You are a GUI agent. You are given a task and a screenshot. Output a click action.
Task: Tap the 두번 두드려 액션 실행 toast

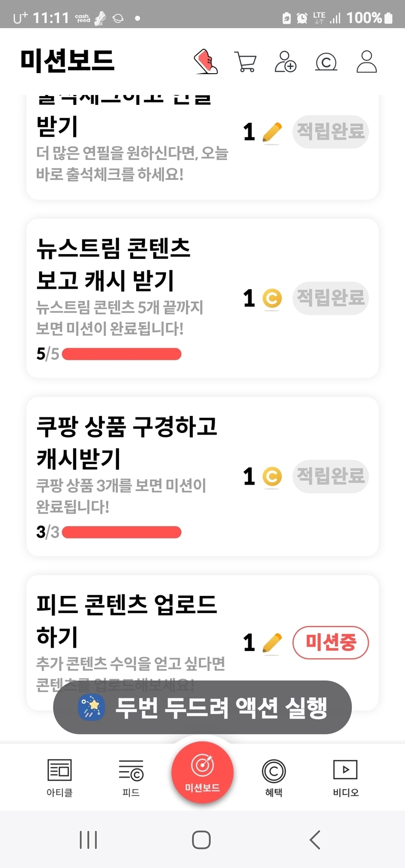point(202,707)
